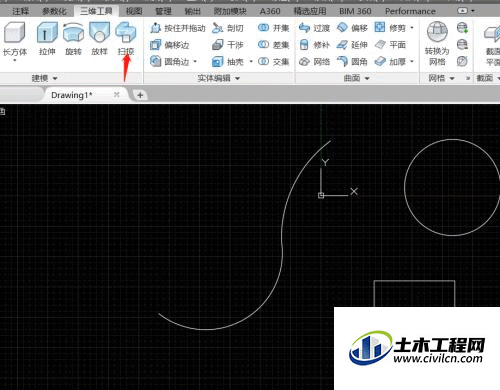500x390 pixels.
Task: Expand the 建模 panel
Action: point(45,78)
